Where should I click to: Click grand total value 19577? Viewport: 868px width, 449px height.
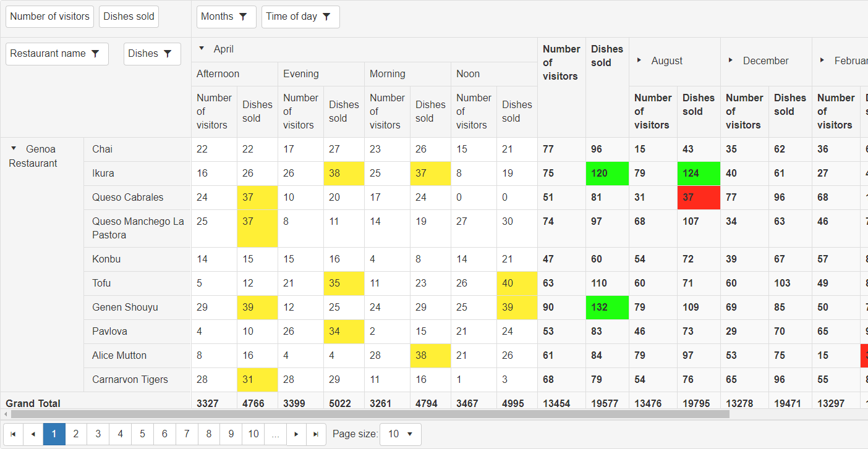click(605, 403)
